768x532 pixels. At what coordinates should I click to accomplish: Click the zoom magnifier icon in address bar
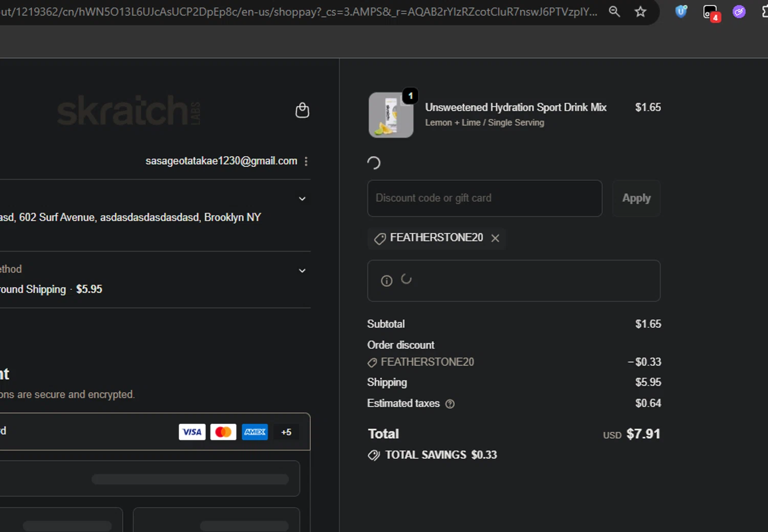coord(614,12)
